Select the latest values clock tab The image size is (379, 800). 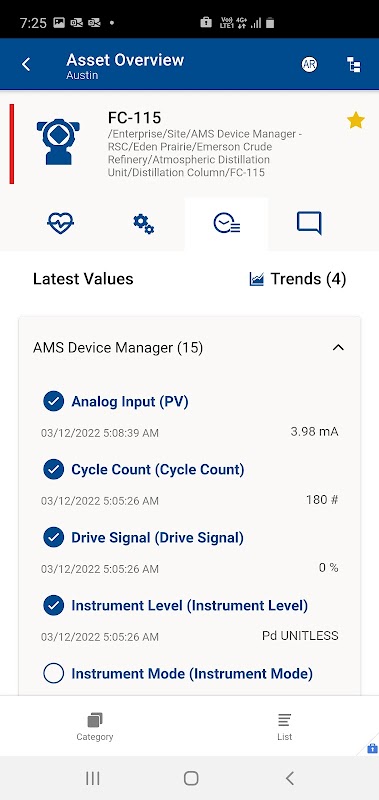click(x=226, y=223)
